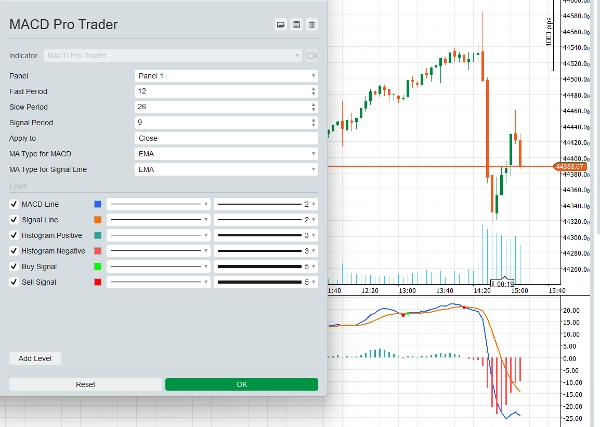Open the MA Type for MACD dropdown
The width and height of the screenshot is (600, 427).
click(x=226, y=154)
